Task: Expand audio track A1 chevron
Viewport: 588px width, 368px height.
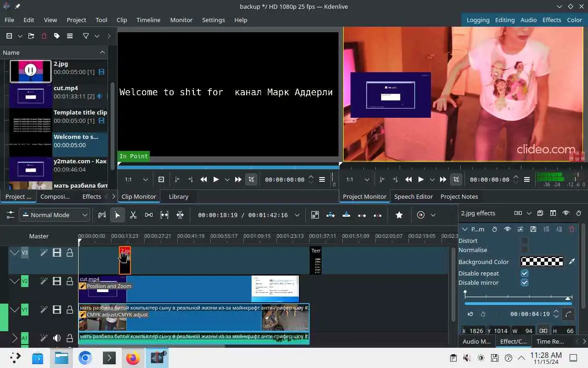Action: click(x=15, y=338)
